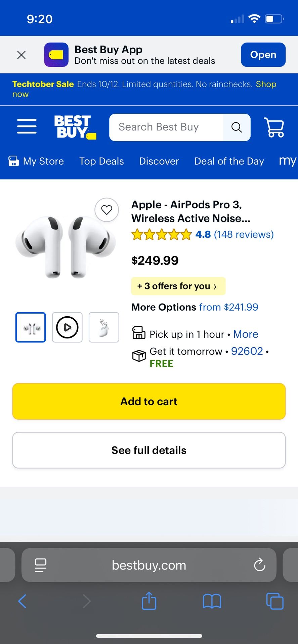Dismiss the Best Buy App banner

22,55
